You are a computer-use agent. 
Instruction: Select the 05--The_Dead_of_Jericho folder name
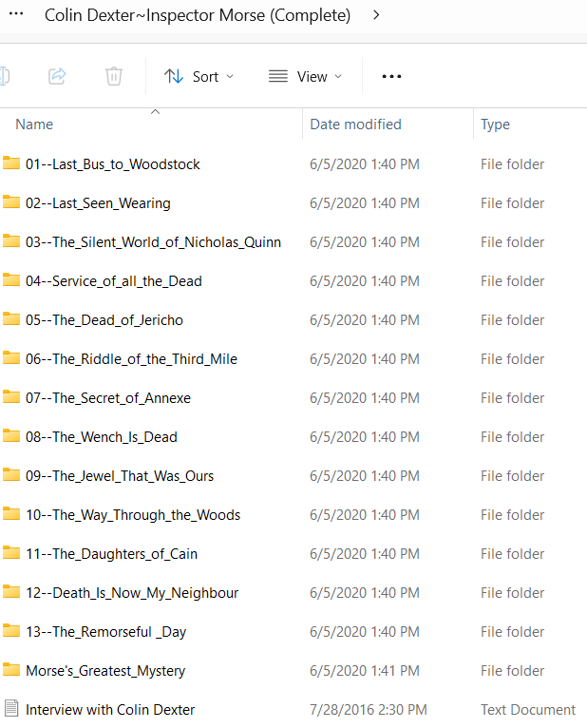[104, 320]
